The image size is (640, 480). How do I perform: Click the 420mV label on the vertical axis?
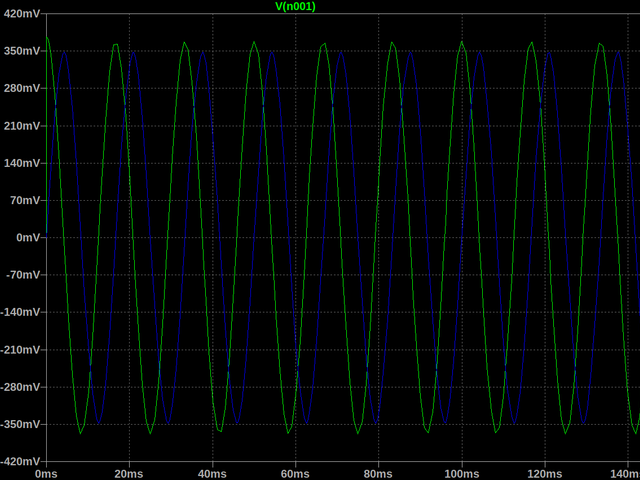[21, 14]
